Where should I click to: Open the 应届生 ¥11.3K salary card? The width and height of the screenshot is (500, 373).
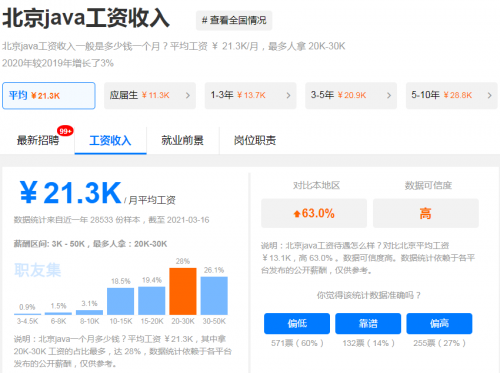[150, 96]
